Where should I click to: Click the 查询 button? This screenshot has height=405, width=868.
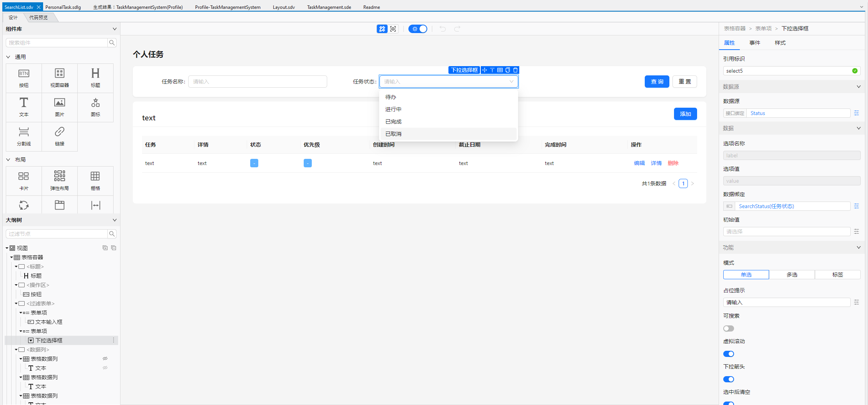coord(657,82)
